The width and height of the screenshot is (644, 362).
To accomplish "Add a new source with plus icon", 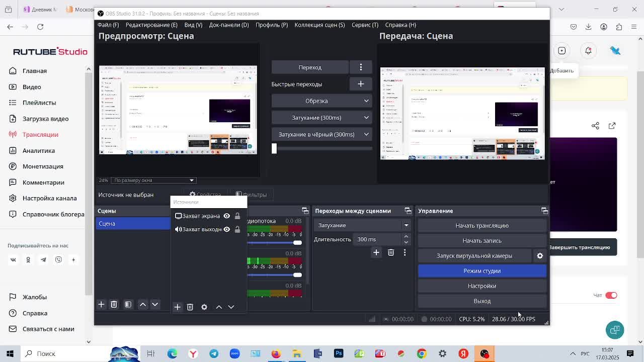I will tap(177, 307).
